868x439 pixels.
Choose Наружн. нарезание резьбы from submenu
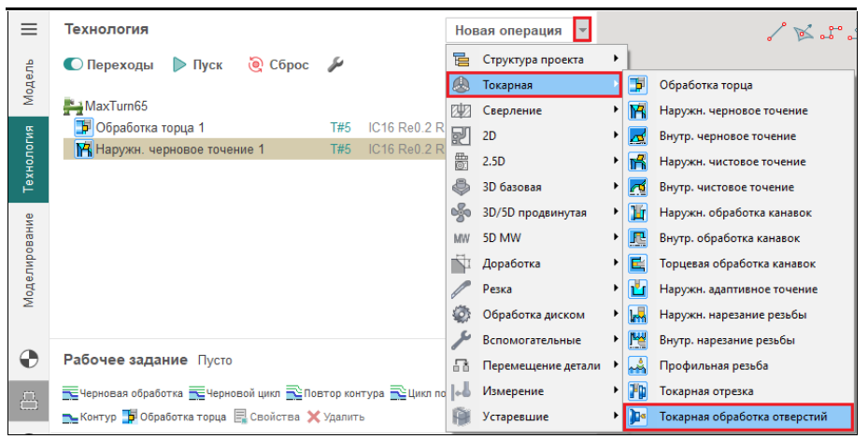coord(733,315)
